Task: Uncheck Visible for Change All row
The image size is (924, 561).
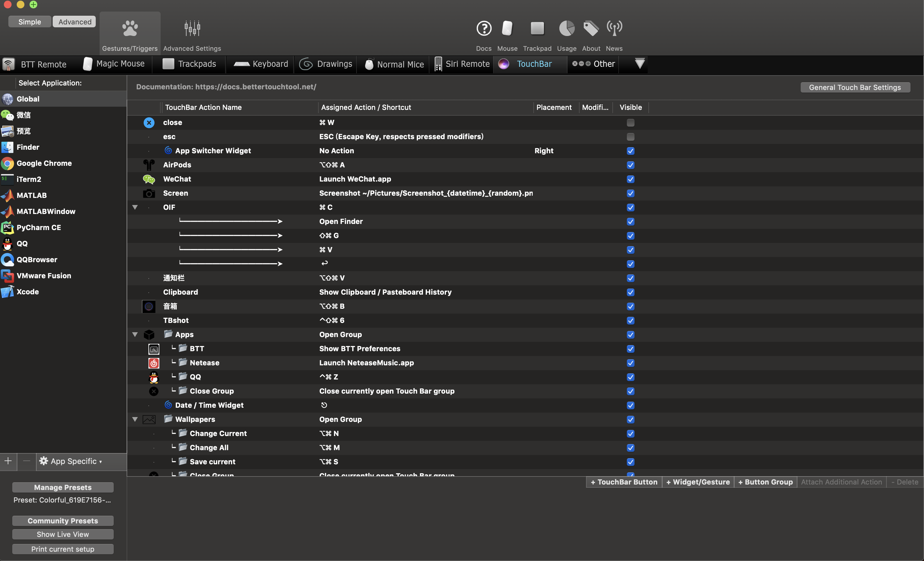Action: pos(630,448)
